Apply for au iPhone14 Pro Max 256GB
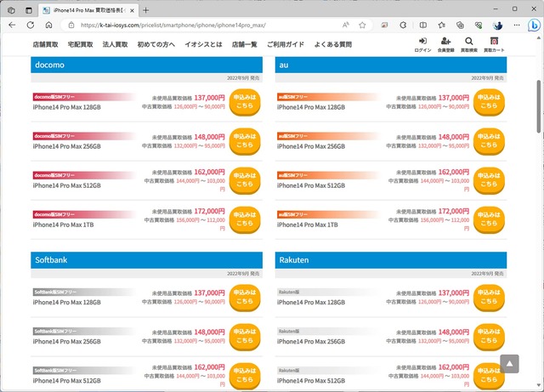Screen dimensions: 544x392 click(x=489, y=141)
